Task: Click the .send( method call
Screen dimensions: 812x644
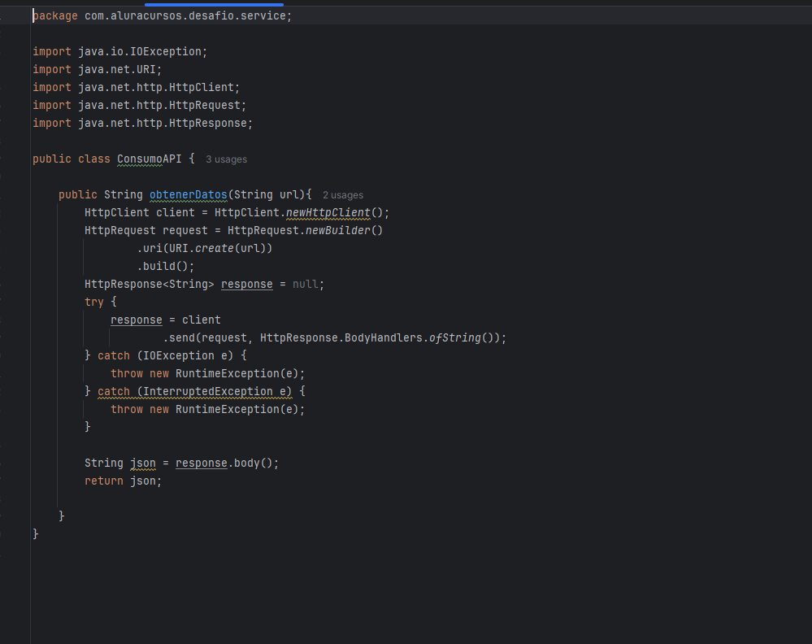Action: coord(182,337)
